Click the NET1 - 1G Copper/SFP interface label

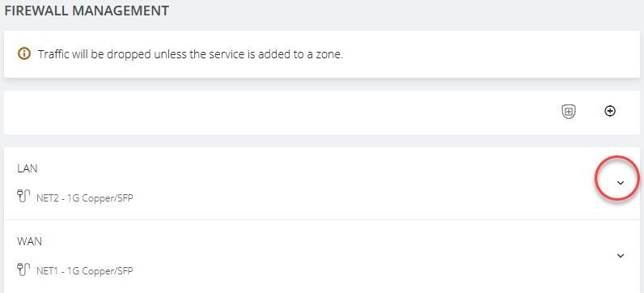(x=85, y=271)
